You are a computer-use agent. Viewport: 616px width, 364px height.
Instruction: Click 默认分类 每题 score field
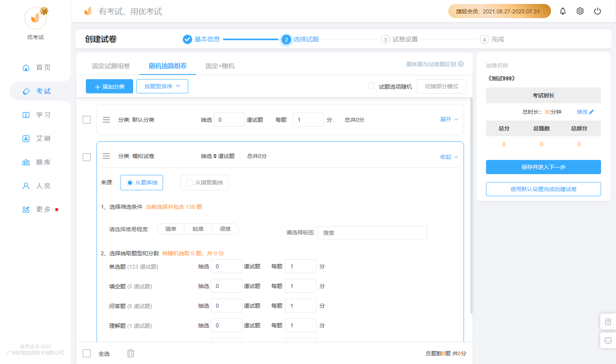308,120
